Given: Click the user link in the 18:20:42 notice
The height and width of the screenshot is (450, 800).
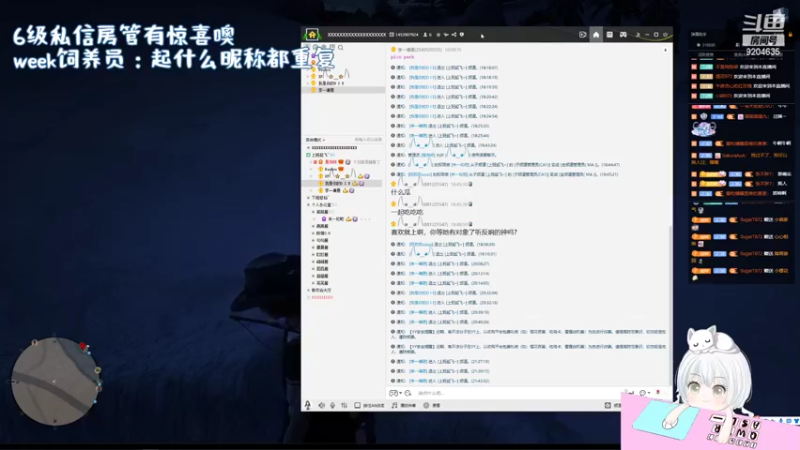Looking at the screenshot, I should pos(422,96).
